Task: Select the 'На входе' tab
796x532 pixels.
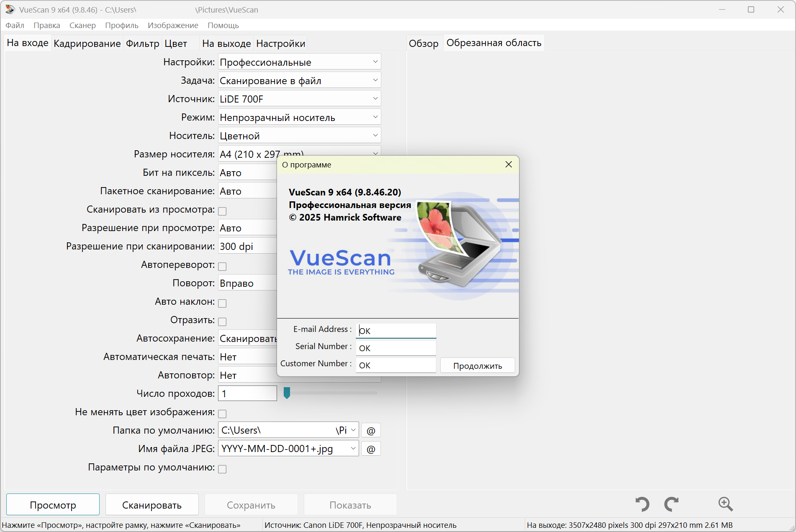Action: pyautogui.click(x=28, y=43)
